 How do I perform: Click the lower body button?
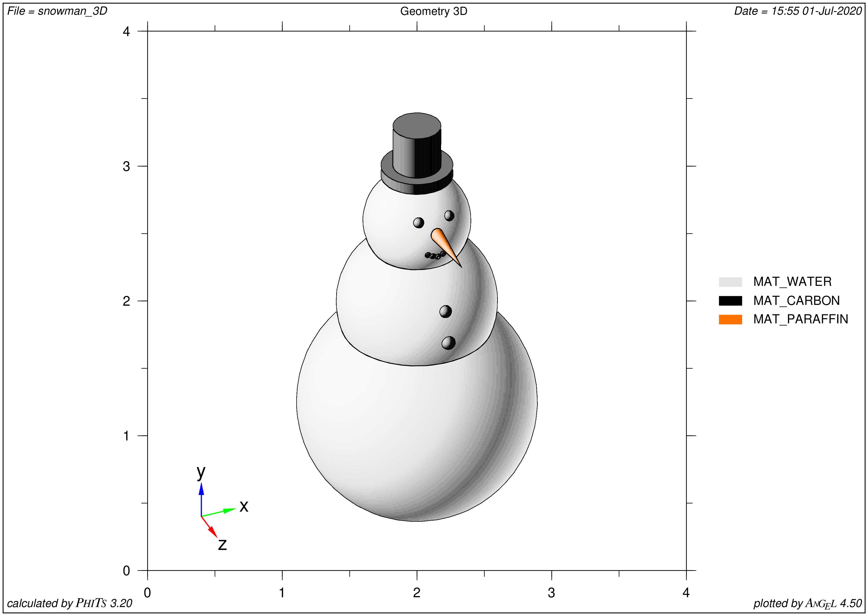click(448, 343)
